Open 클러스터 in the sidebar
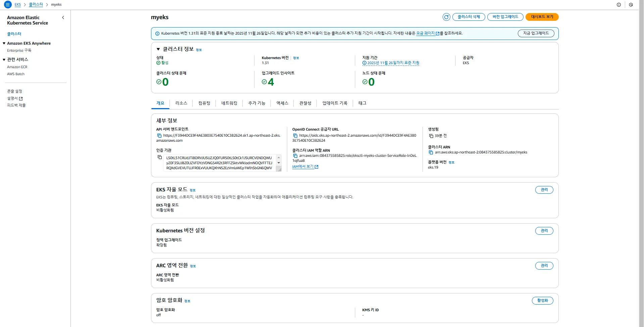644x327 pixels. point(14,34)
